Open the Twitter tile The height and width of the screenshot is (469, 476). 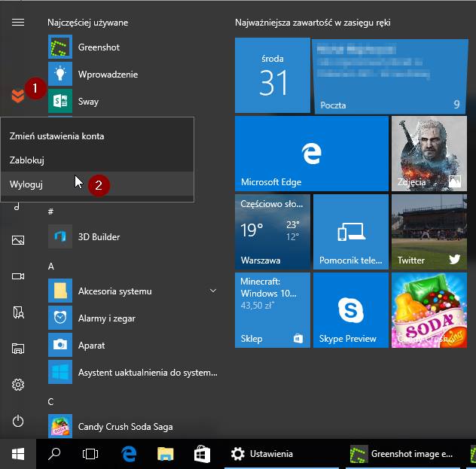click(429, 232)
